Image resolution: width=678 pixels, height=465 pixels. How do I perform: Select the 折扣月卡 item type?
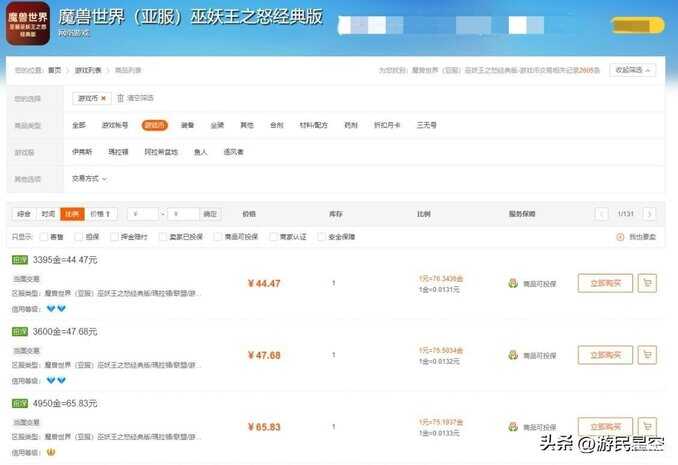coord(387,125)
